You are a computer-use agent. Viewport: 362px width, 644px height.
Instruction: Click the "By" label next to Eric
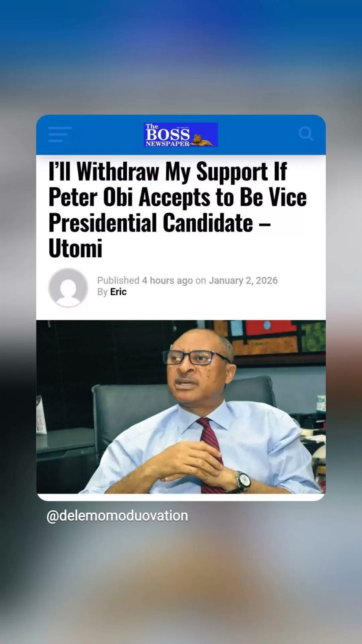[x=103, y=292]
